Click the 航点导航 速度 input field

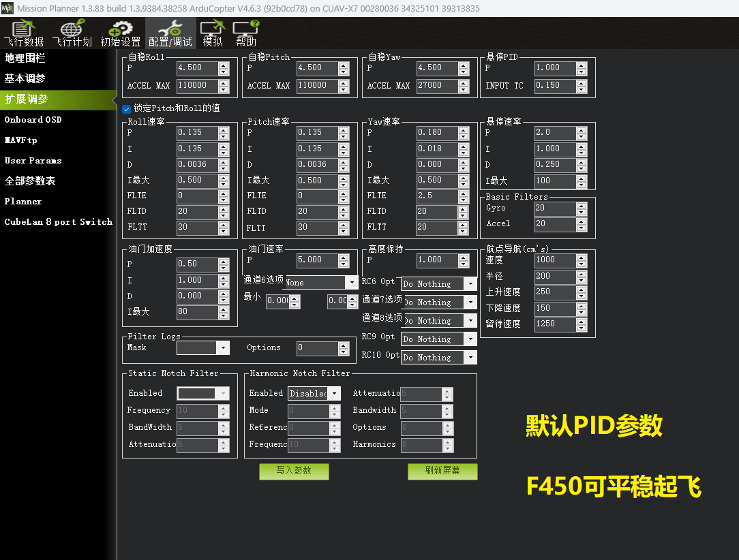[554, 260]
